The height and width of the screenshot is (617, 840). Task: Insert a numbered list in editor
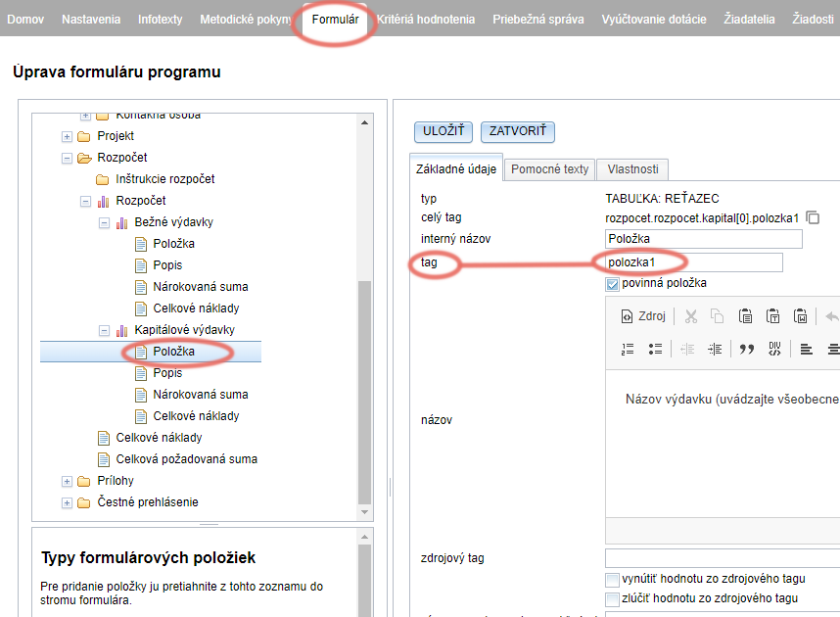[x=628, y=349]
